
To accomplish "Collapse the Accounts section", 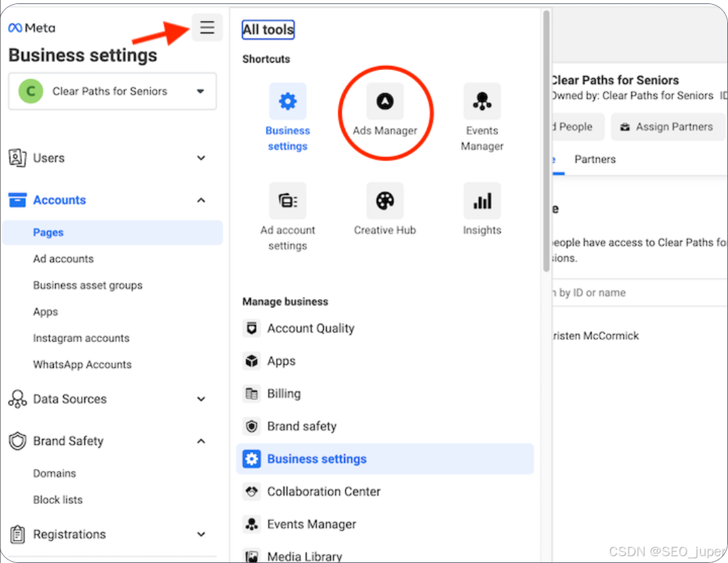I will click(201, 200).
